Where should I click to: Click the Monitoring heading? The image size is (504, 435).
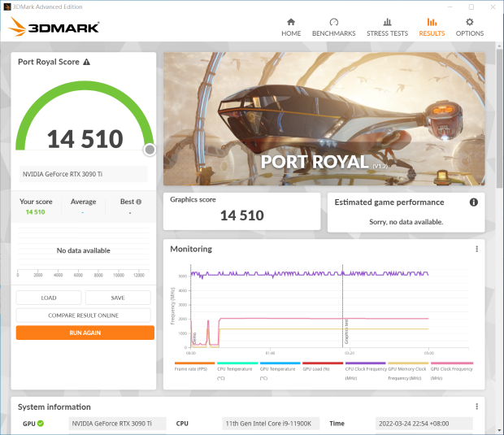[x=191, y=249]
